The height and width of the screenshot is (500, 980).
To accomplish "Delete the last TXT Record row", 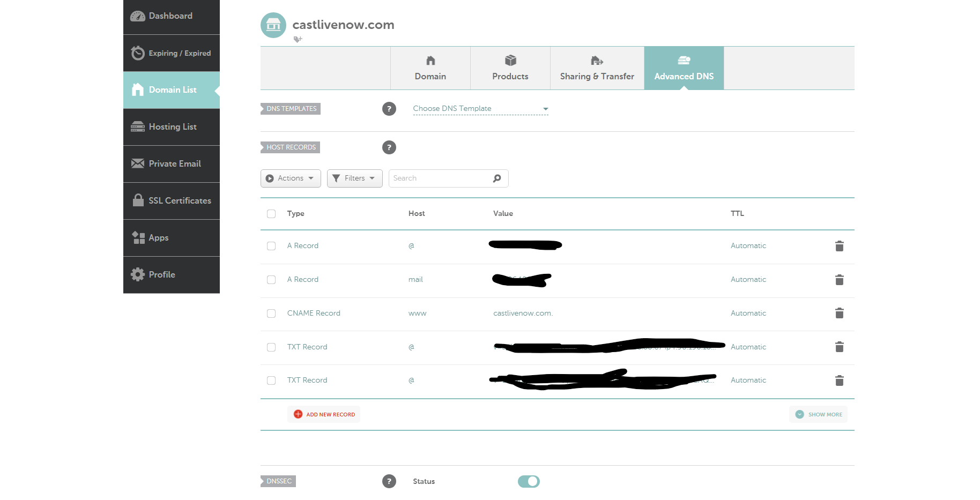I will (840, 380).
